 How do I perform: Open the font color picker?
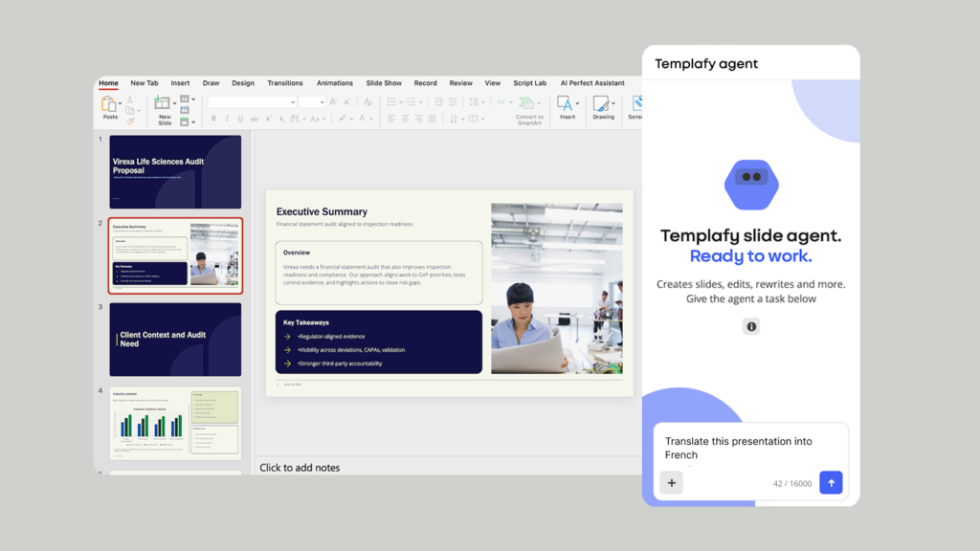[x=371, y=119]
